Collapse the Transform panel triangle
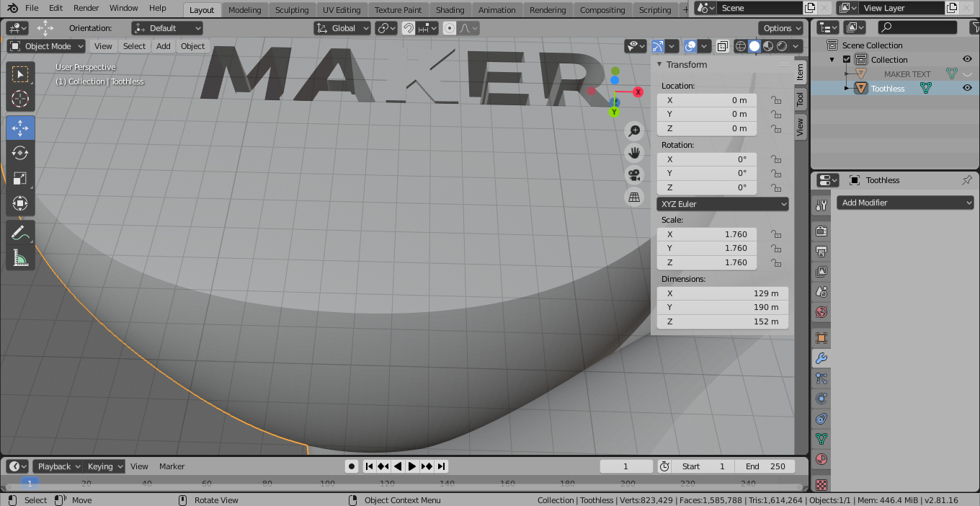 (x=659, y=65)
